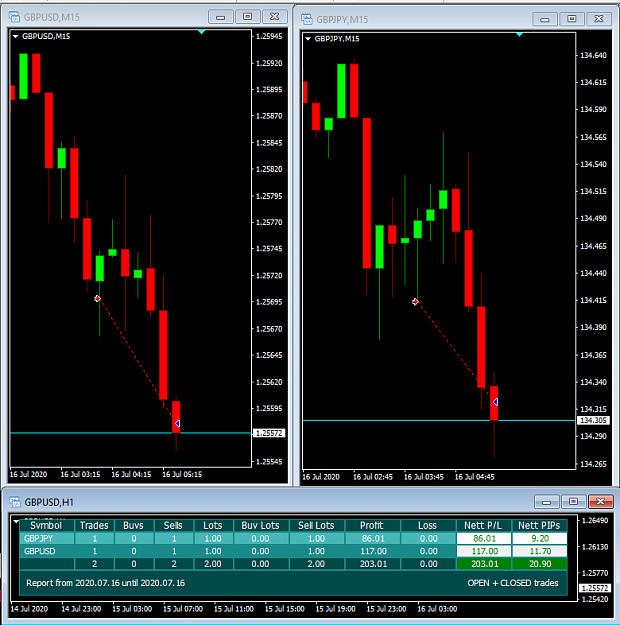
Task: Click the 134.640 price scale label on GBPJPY,M15
Action: pyautogui.click(x=593, y=55)
